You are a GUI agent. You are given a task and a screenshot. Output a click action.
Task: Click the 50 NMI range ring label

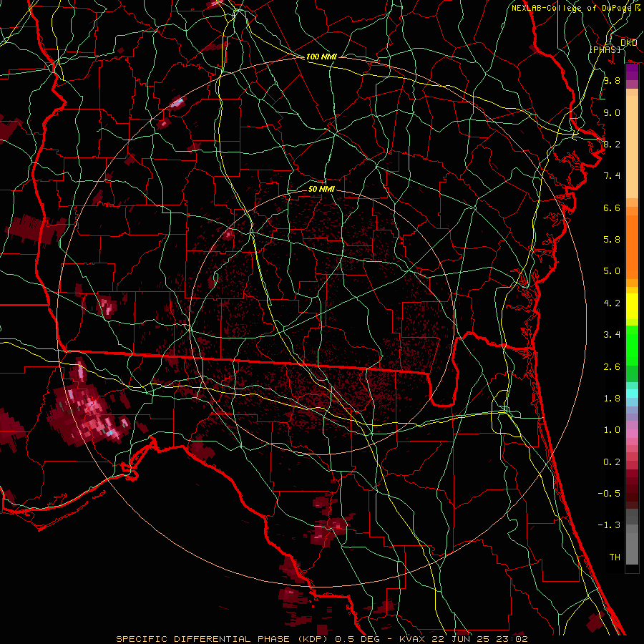pyautogui.click(x=321, y=189)
